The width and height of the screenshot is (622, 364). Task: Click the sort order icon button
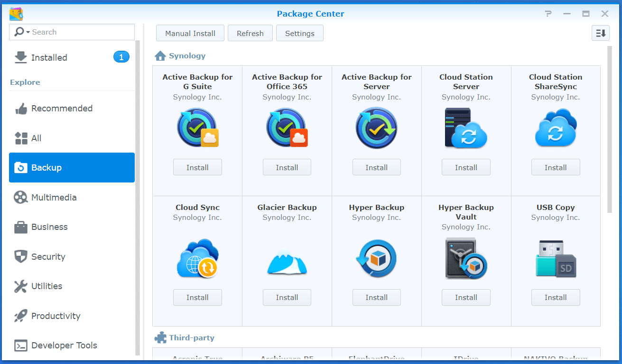click(x=600, y=33)
